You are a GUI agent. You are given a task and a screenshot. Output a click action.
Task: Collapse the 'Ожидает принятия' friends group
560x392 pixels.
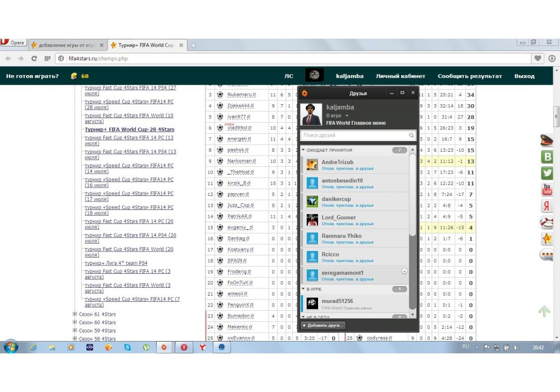pyautogui.click(x=304, y=150)
